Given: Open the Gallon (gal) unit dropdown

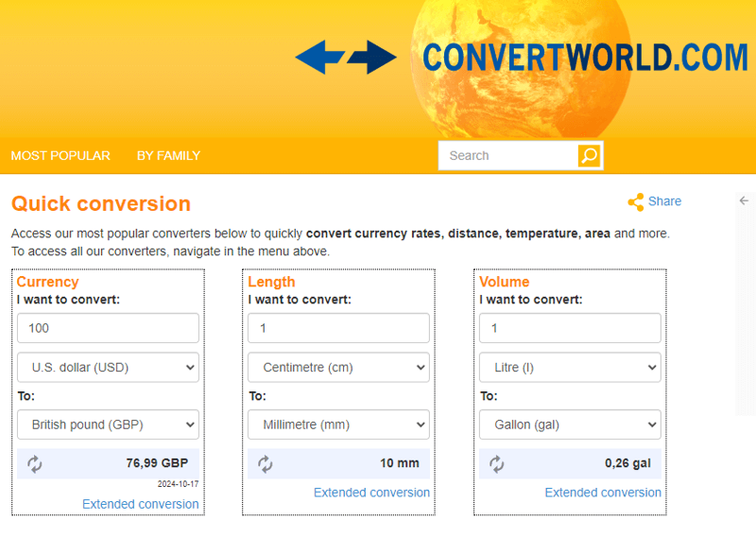Looking at the screenshot, I should (x=570, y=424).
